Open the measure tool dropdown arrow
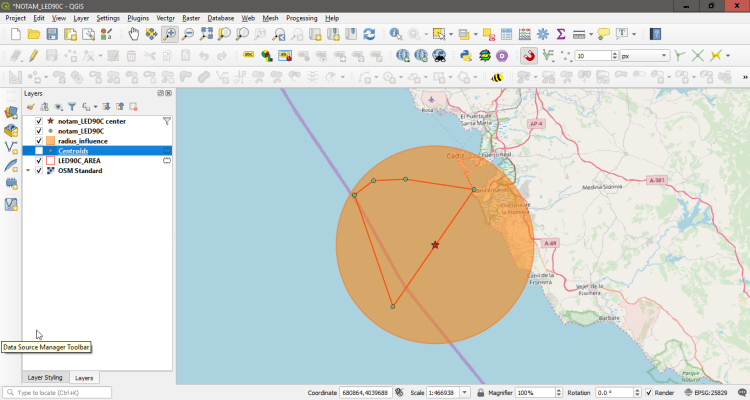750x400 pixels. point(591,34)
